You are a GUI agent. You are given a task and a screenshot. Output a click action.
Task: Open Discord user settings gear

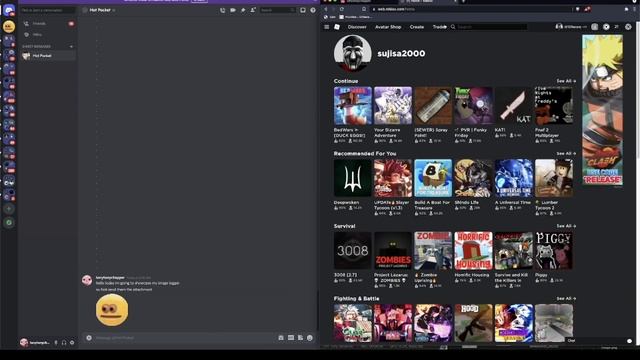(72, 342)
